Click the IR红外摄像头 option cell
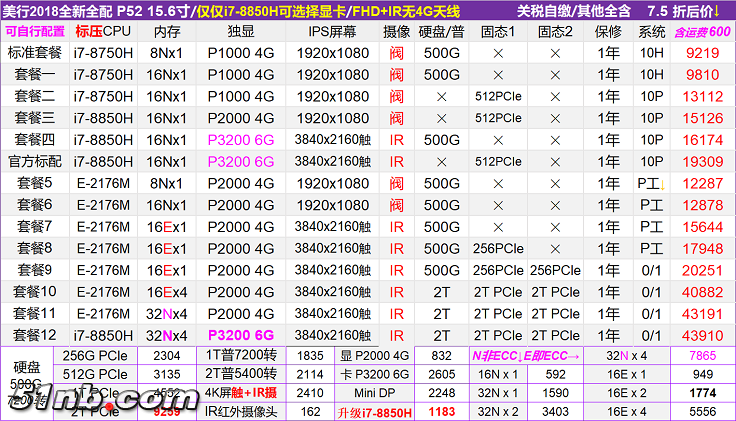The image size is (736, 421). [x=242, y=410]
